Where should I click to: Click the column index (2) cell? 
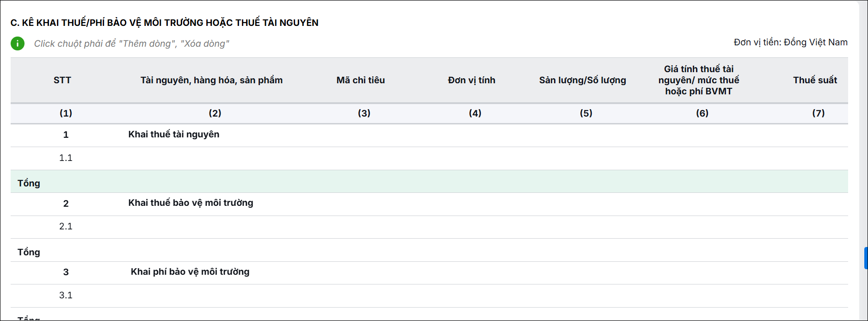tap(215, 113)
